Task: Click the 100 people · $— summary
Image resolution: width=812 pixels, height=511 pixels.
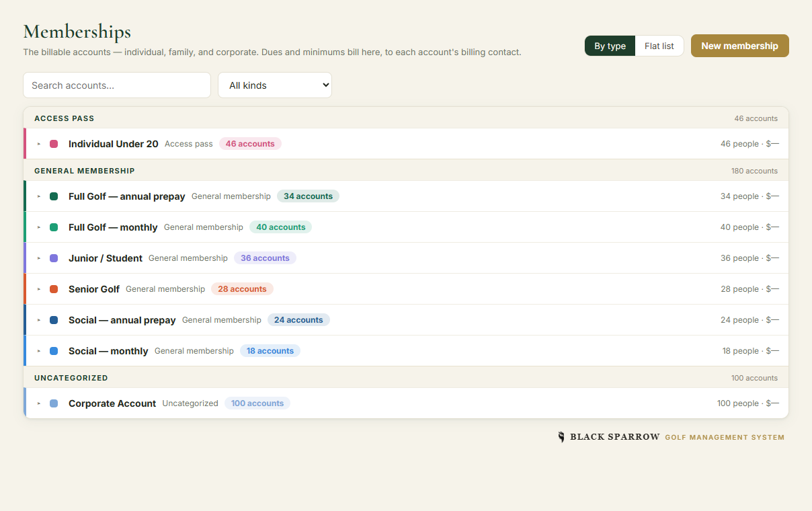Action: 748,403
